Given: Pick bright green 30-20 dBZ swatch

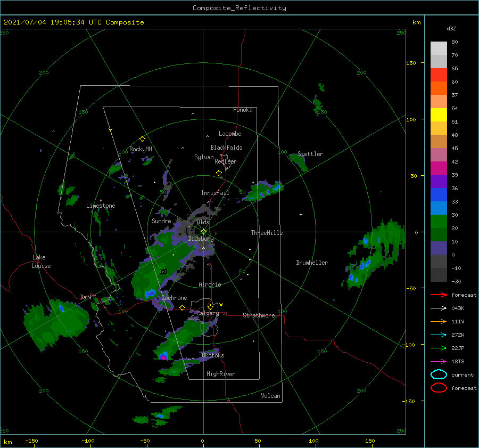Looking at the screenshot, I should [x=439, y=221].
